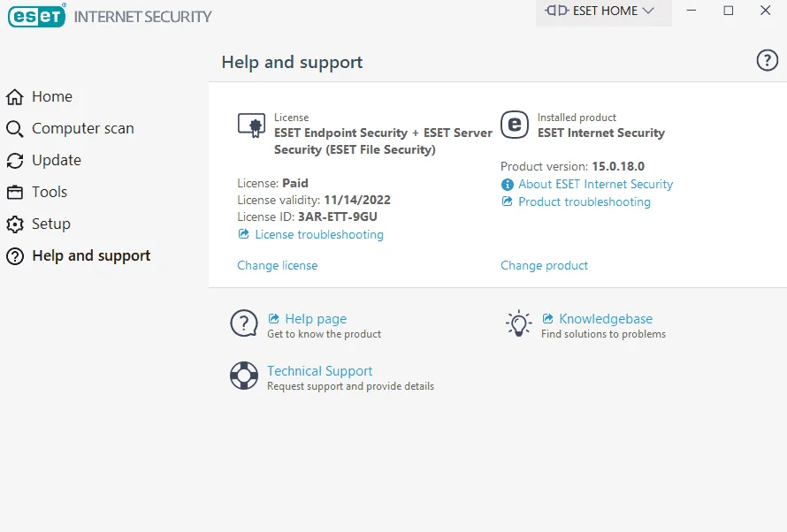Click 'Get to know the product' description
787x532 pixels.
pyautogui.click(x=324, y=334)
